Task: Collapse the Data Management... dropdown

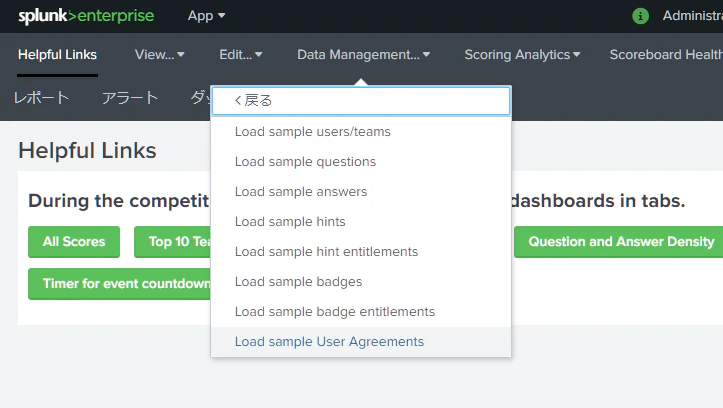Action: [363, 55]
